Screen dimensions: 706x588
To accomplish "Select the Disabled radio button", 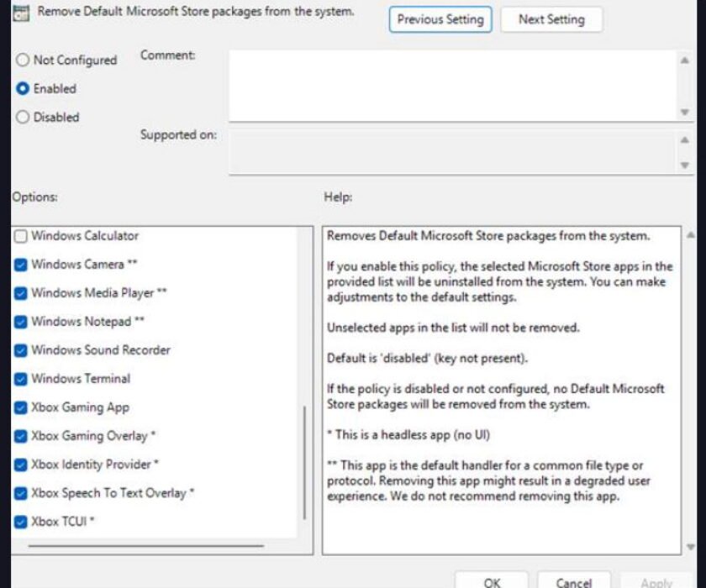I will point(23,118).
